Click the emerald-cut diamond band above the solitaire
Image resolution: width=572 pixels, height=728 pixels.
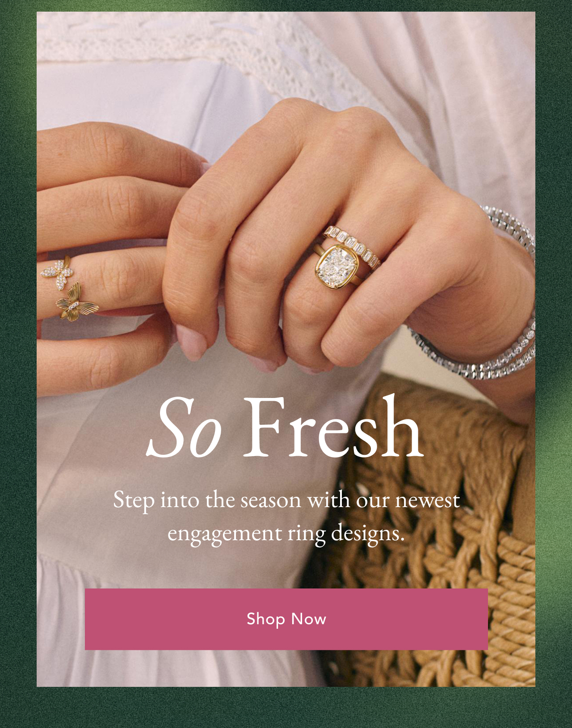(353, 246)
